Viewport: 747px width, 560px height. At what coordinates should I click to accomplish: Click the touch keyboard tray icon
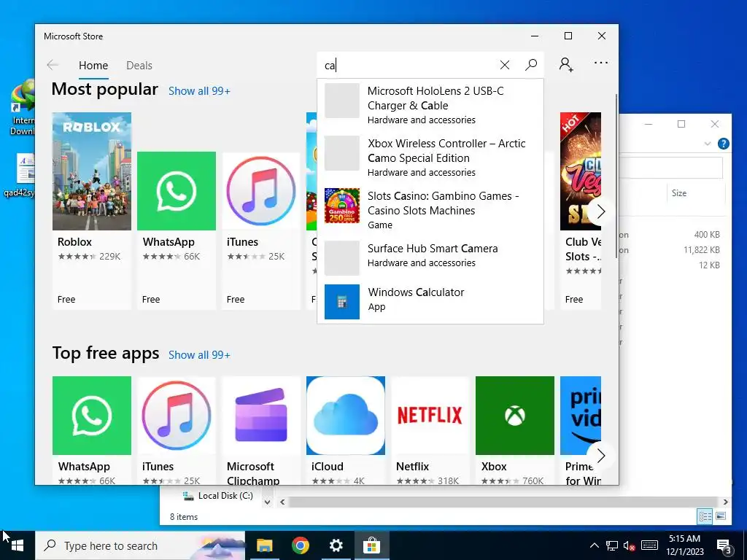pyautogui.click(x=649, y=545)
